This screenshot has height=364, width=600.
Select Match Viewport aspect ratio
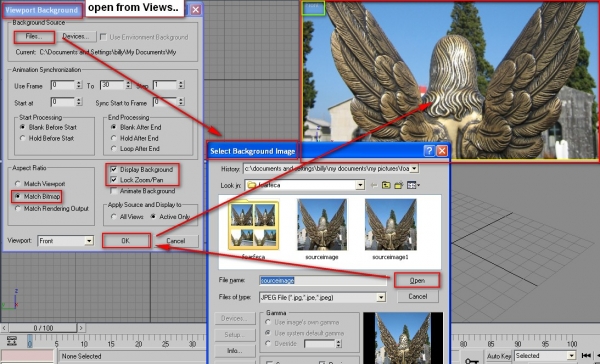coord(18,184)
